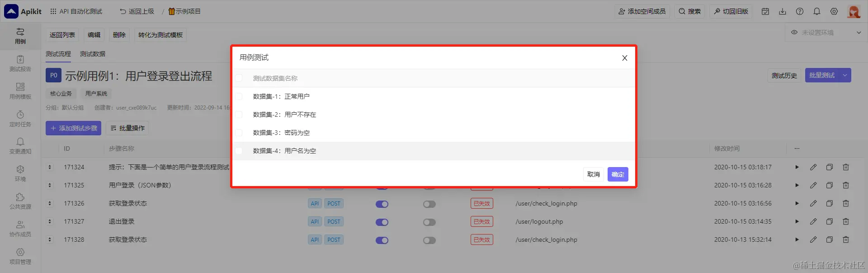This screenshot has width=868, height=273.
Task: Toggle blue switch for step 171326
Action: [382, 204]
